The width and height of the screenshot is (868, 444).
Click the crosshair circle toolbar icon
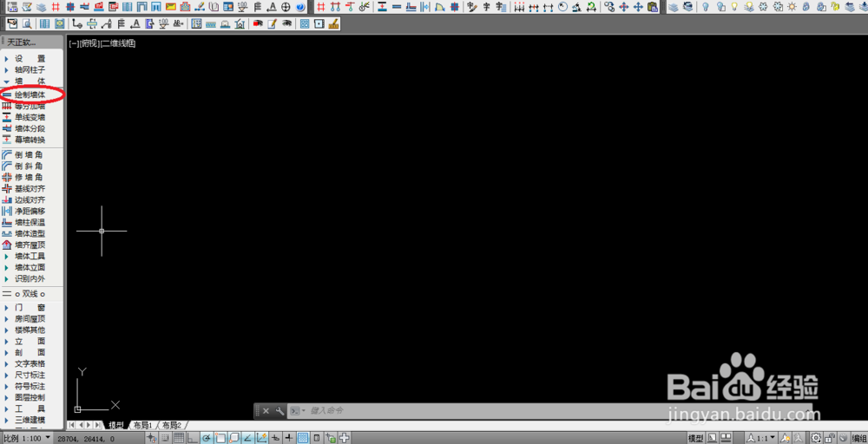click(x=286, y=7)
